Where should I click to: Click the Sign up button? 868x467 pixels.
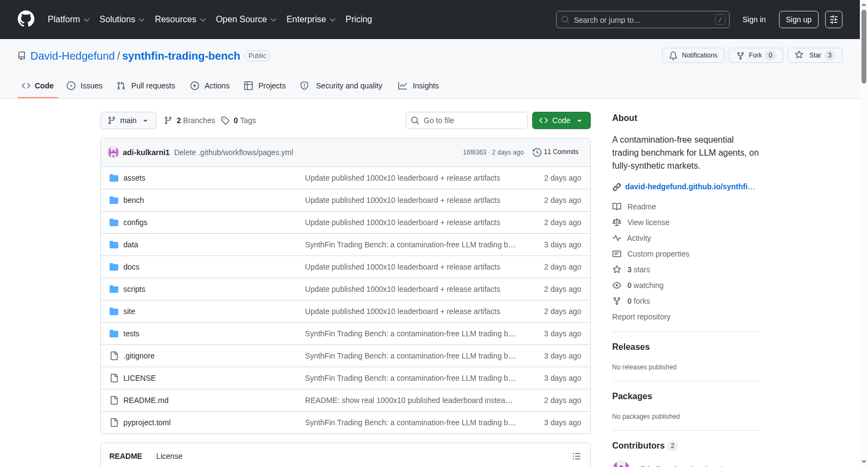(x=799, y=20)
